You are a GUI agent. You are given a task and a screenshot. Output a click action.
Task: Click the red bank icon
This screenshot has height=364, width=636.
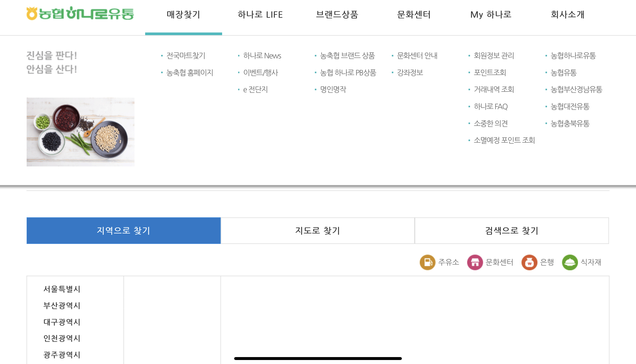[x=529, y=262]
